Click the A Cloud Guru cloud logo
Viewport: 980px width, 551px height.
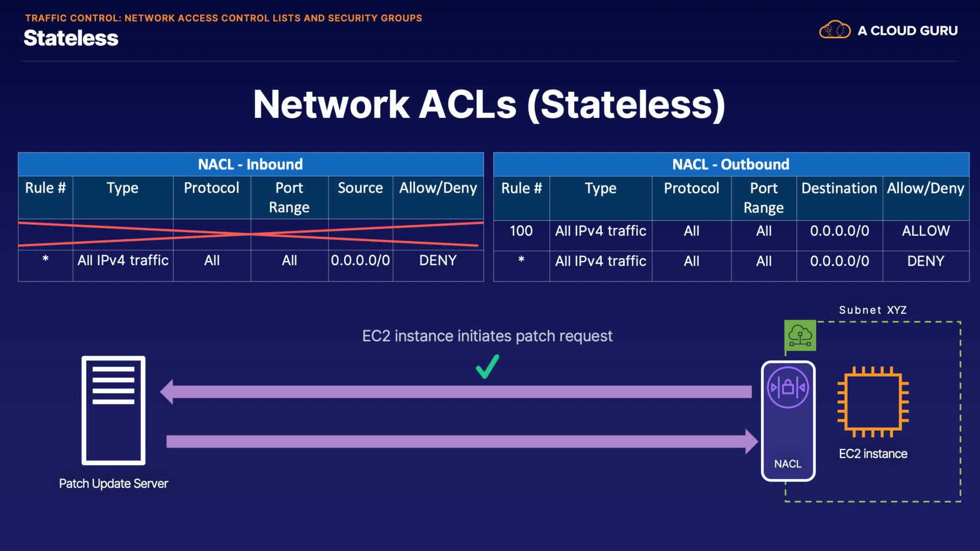point(835,30)
